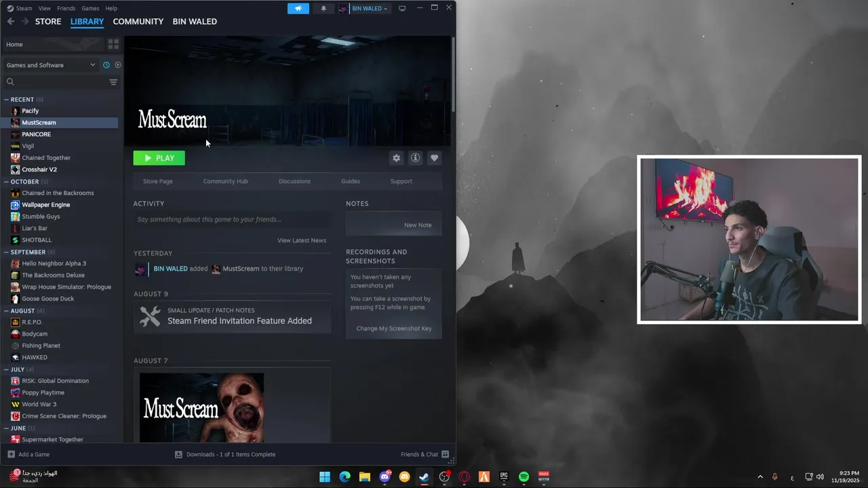Open the BIN WALED profile tab

(x=195, y=22)
